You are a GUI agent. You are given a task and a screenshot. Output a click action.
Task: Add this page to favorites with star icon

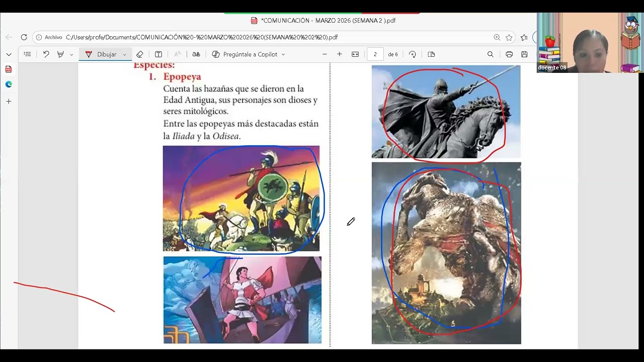509,37
